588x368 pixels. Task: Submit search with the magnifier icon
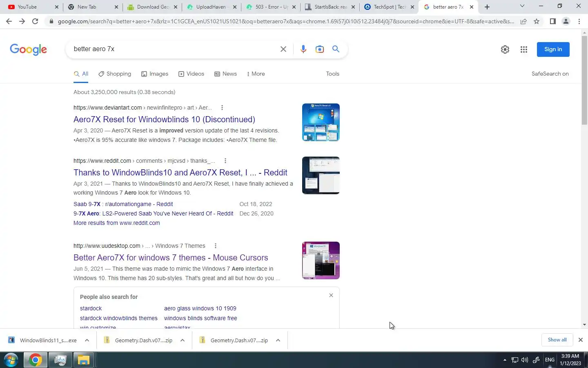point(336,49)
